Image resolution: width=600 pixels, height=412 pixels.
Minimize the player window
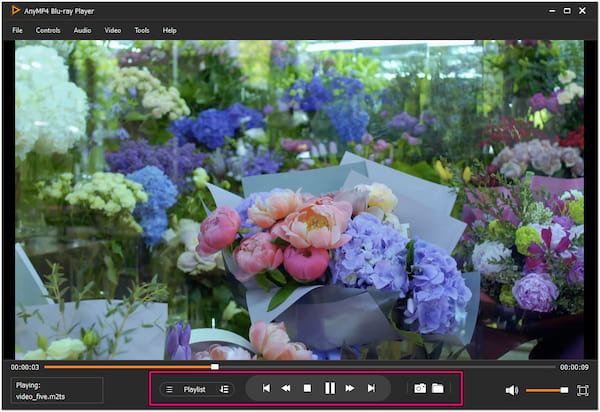tap(552, 11)
